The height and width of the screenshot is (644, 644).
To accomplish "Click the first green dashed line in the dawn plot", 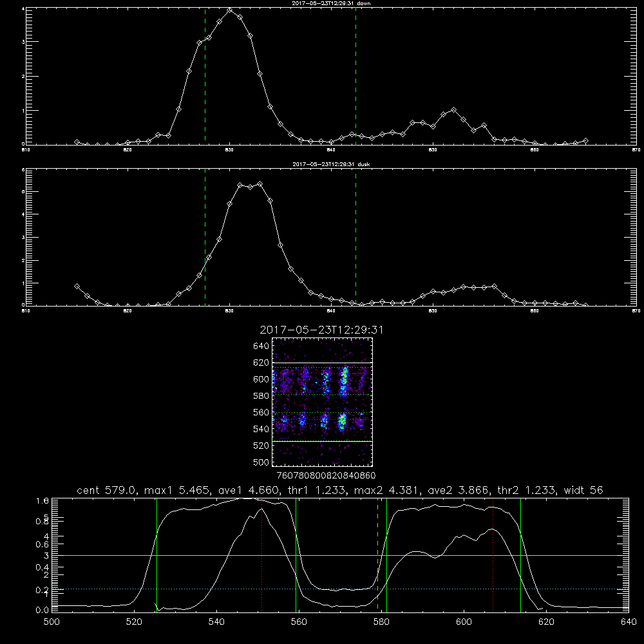I will (x=205, y=77).
